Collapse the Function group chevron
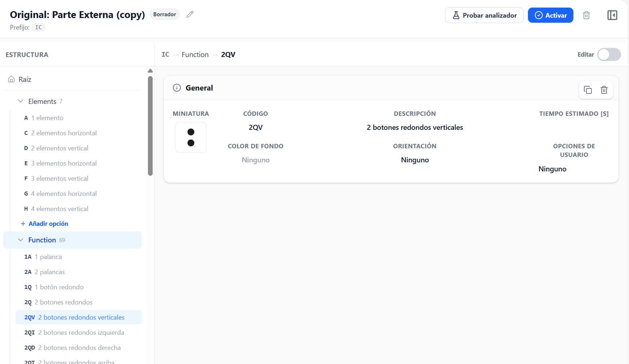Image resolution: width=629 pixels, height=364 pixels. (21, 240)
